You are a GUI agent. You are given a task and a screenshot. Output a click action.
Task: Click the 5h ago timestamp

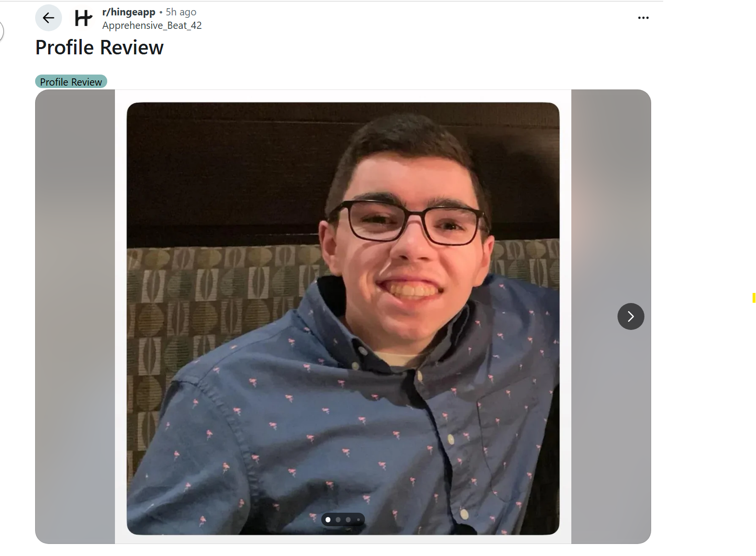click(181, 12)
